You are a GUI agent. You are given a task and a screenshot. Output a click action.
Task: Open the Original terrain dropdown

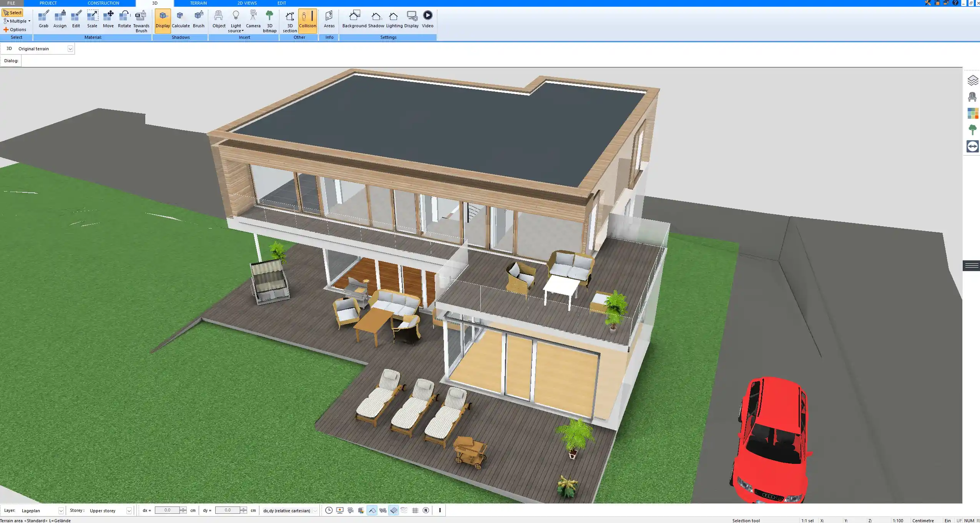tap(70, 49)
